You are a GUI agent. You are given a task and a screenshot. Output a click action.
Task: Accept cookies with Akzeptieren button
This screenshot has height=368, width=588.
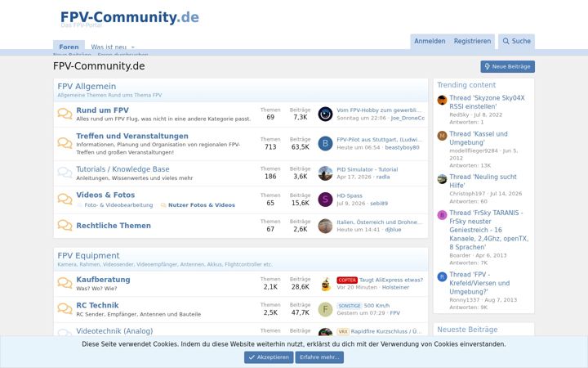point(269,357)
